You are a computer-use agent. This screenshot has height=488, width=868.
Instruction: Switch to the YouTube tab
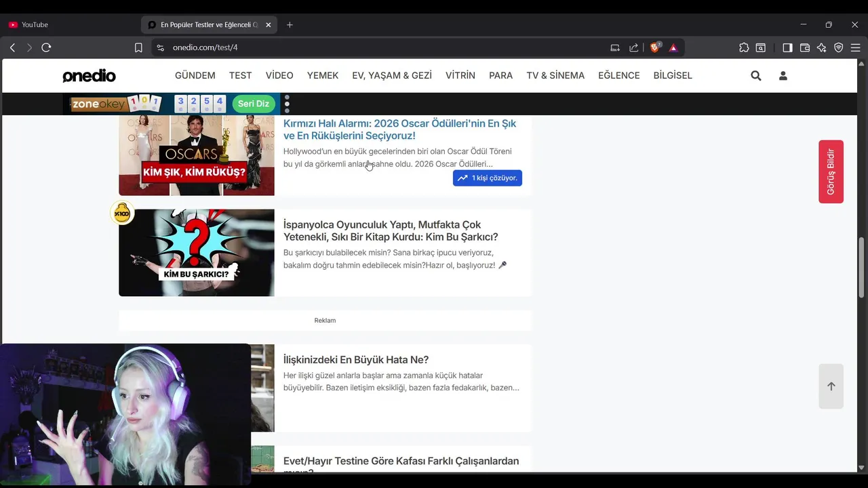tap(34, 24)
